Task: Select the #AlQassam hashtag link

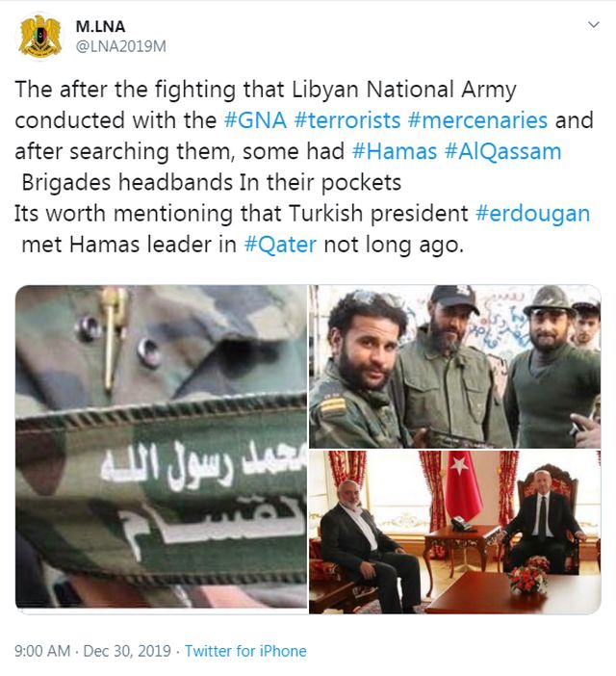Action: (x=503, y=151)
